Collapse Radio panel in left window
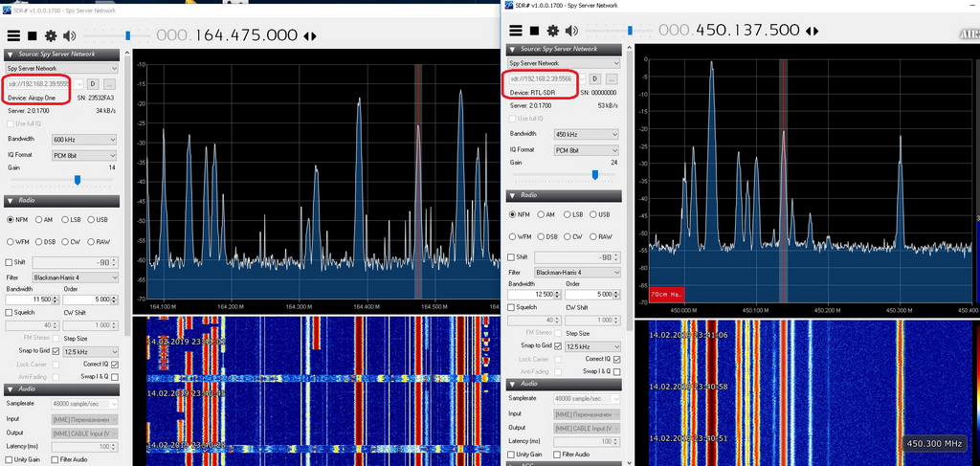 pos(11,201)
